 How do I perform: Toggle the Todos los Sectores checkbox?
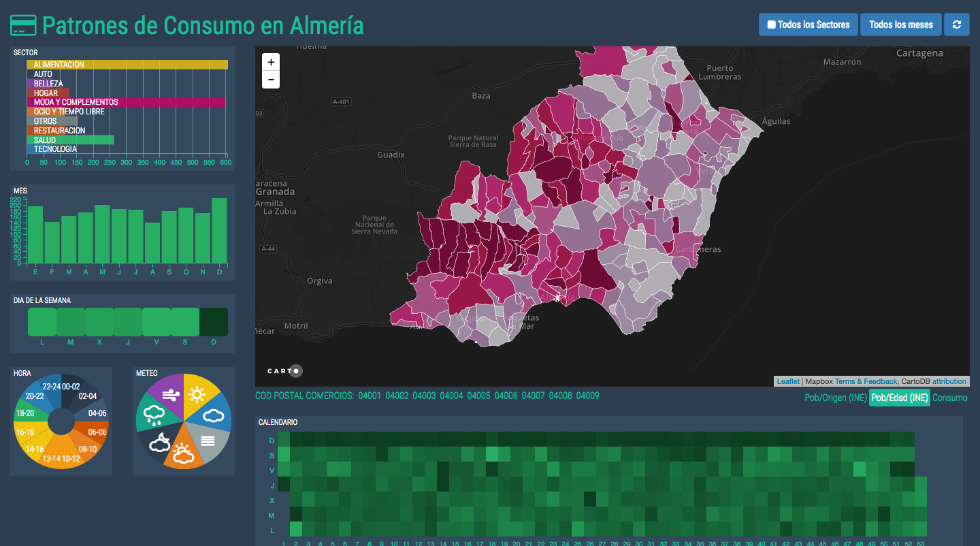tap(772, 25)
